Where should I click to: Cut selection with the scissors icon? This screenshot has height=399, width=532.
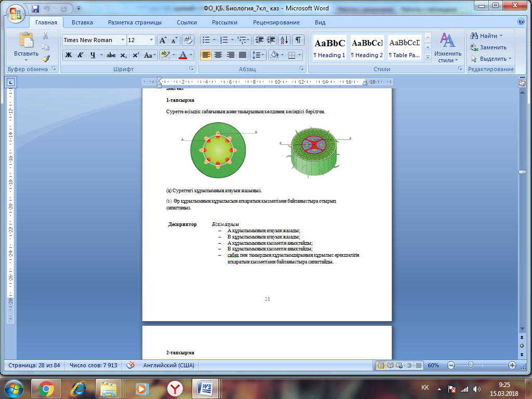(46, 36)
